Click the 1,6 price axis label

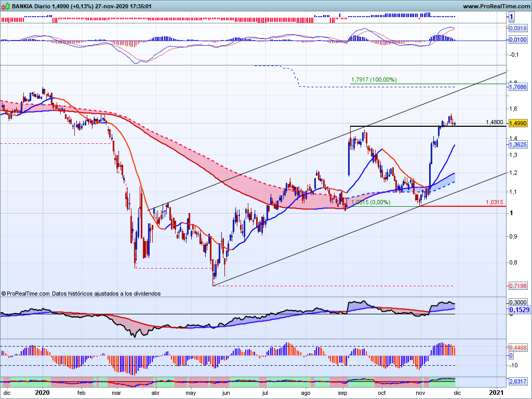tap(513, 109)
